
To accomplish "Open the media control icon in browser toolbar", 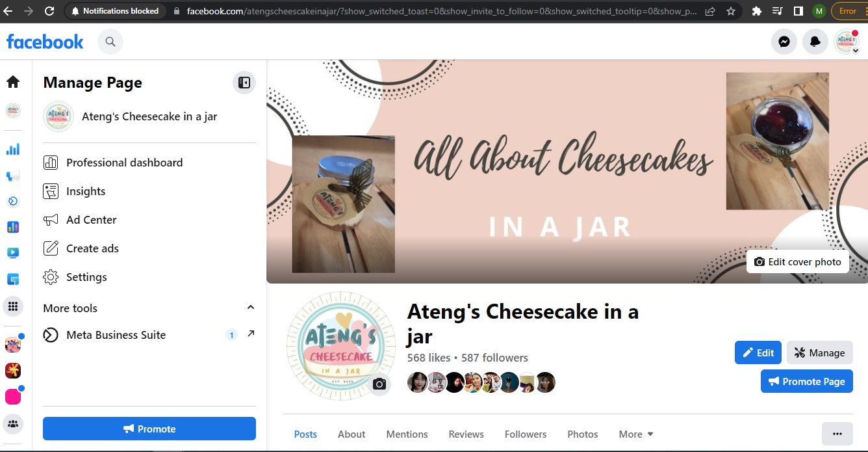I will (777, 11).
